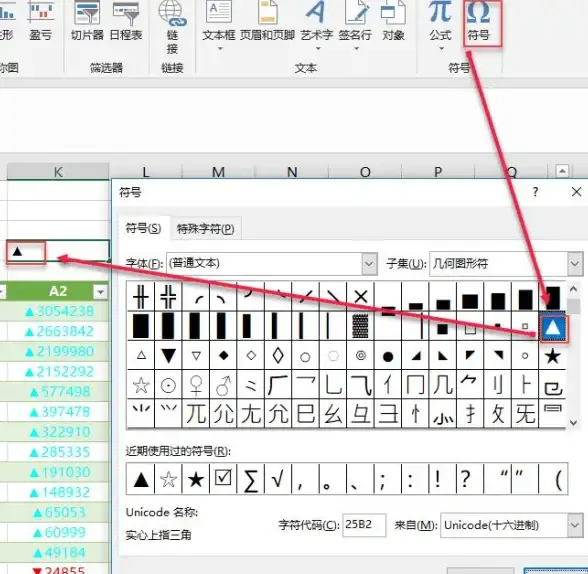Click the cell with value 148932

click(x=58, y=492)
